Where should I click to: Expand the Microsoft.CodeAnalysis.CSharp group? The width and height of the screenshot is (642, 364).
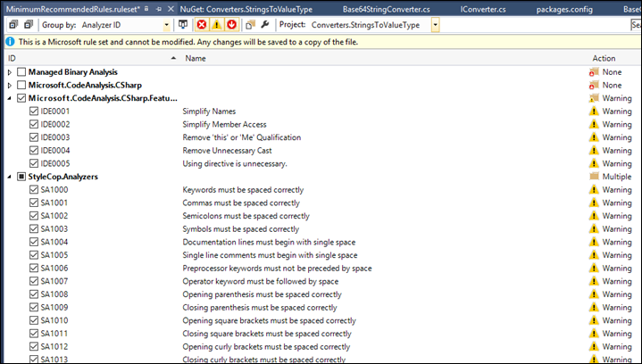[10, 86]
